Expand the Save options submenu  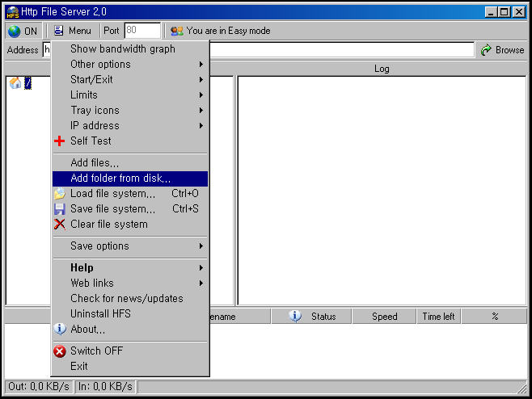click(130, 246)
